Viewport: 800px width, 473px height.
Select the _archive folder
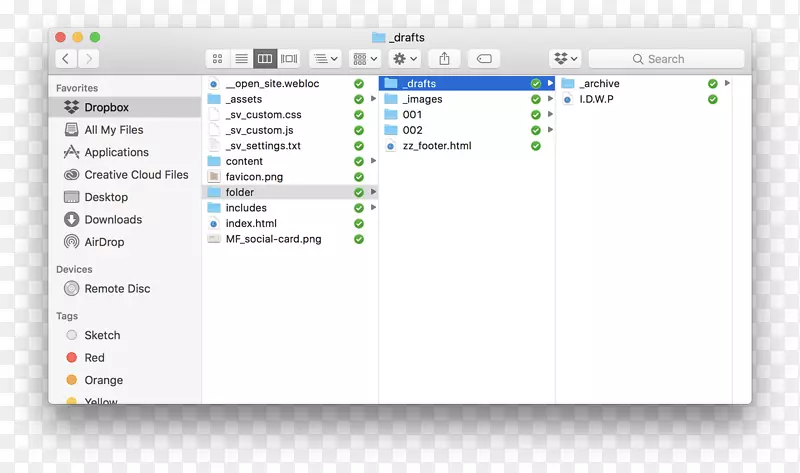[x=644, y=84]
